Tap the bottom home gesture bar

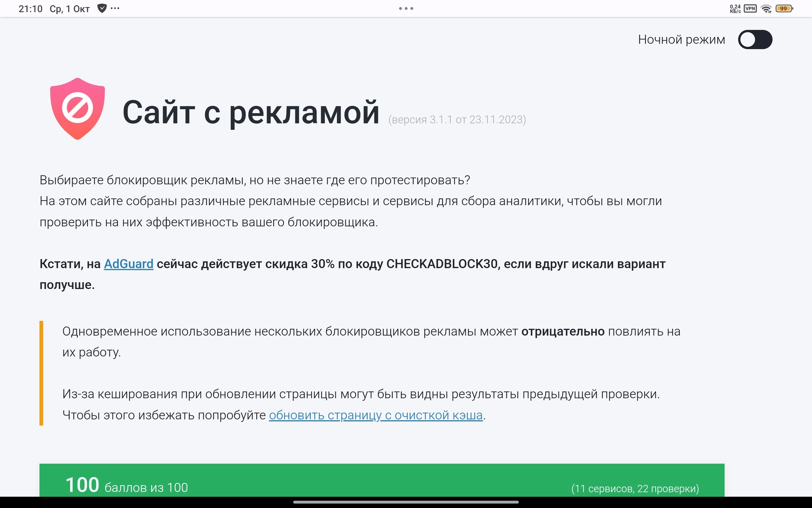pyautogui.click(x=406, y=502)
